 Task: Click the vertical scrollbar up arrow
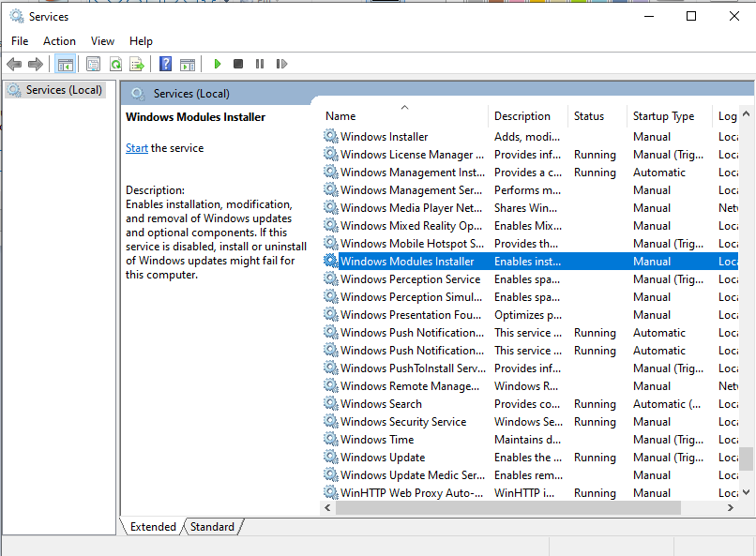pyautogui.click(x=746, y=114)
